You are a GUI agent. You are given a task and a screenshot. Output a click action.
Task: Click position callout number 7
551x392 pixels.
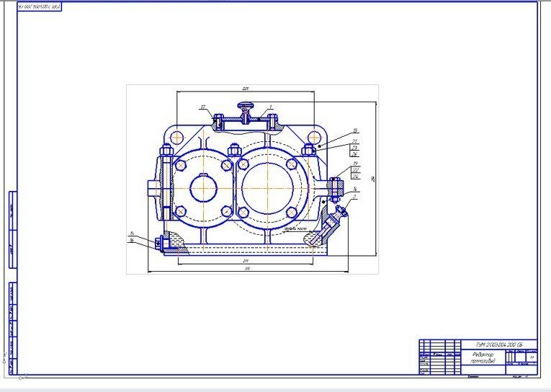click(x=354, y=196)
